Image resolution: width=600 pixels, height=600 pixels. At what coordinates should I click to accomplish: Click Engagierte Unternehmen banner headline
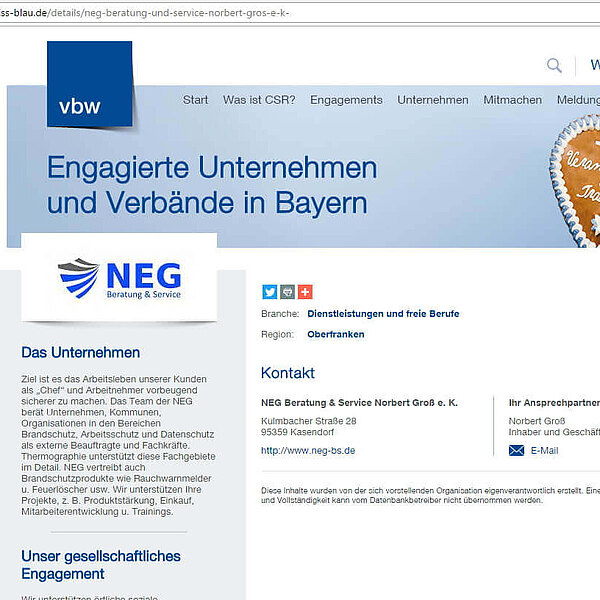(x=212, y=185)
